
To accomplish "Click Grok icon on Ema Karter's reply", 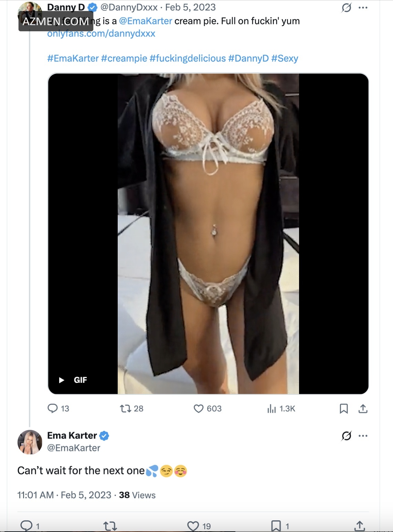I will click(347, 436).
